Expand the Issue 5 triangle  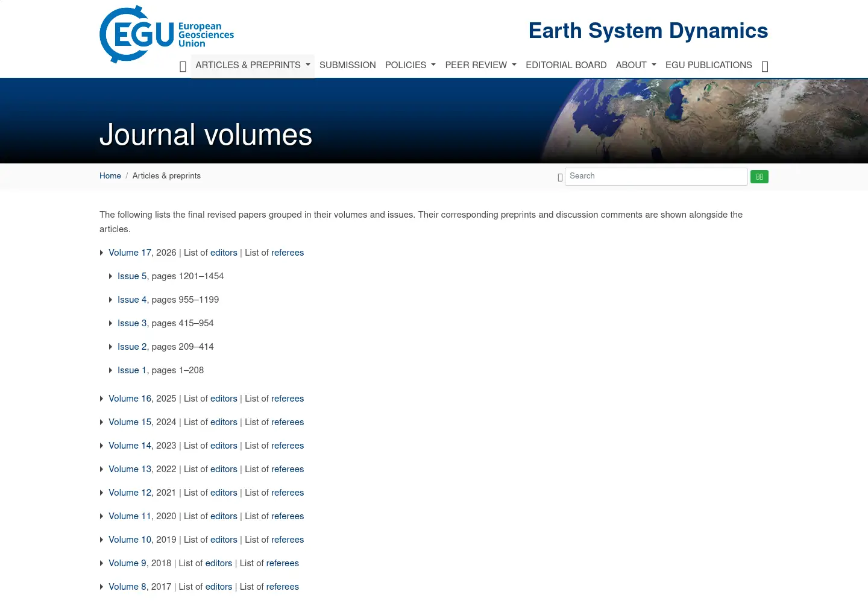pos(110,276)
